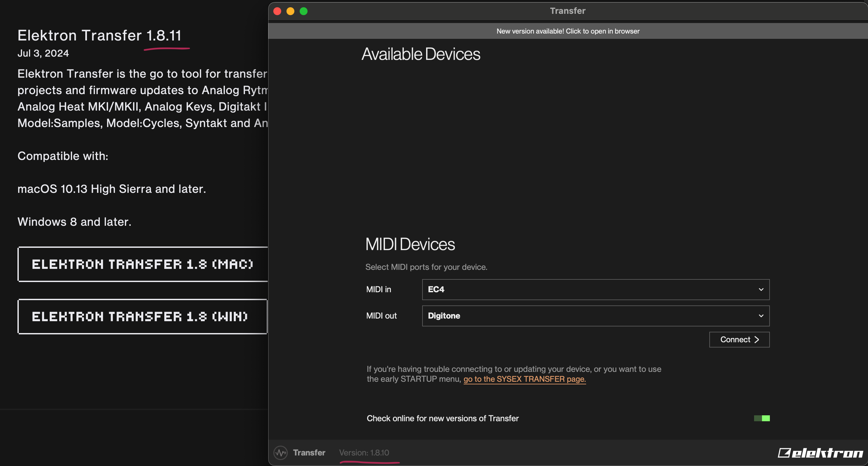Viewport: 868px width, 466px height.
Task: Click the 'New version available' banner
Action: [568, 31]
